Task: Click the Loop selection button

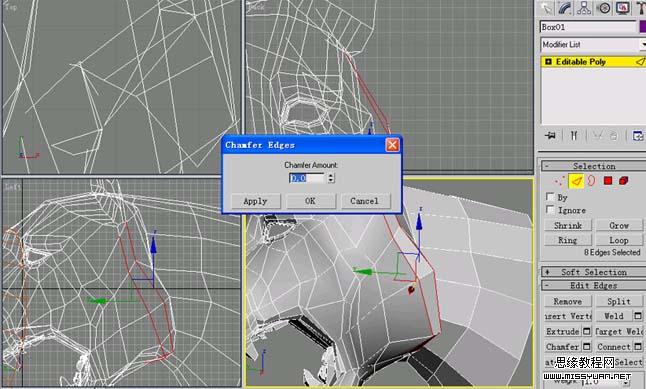Action: pos(619,240)
